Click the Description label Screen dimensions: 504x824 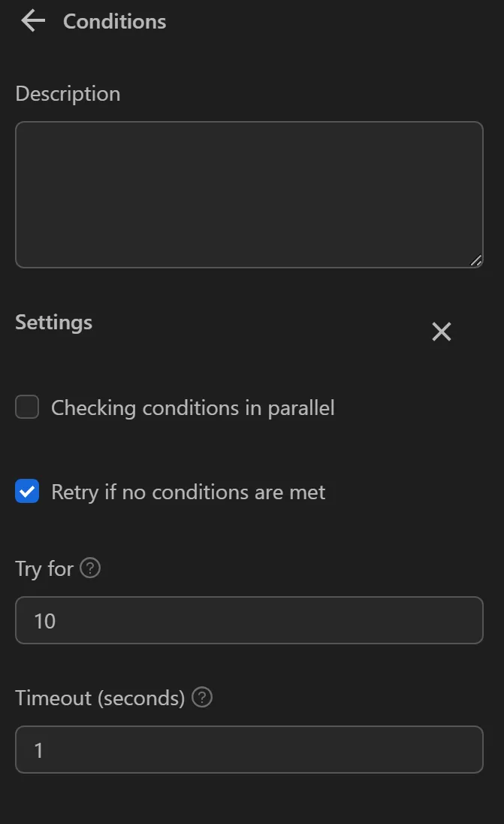[x=68, y=93]
